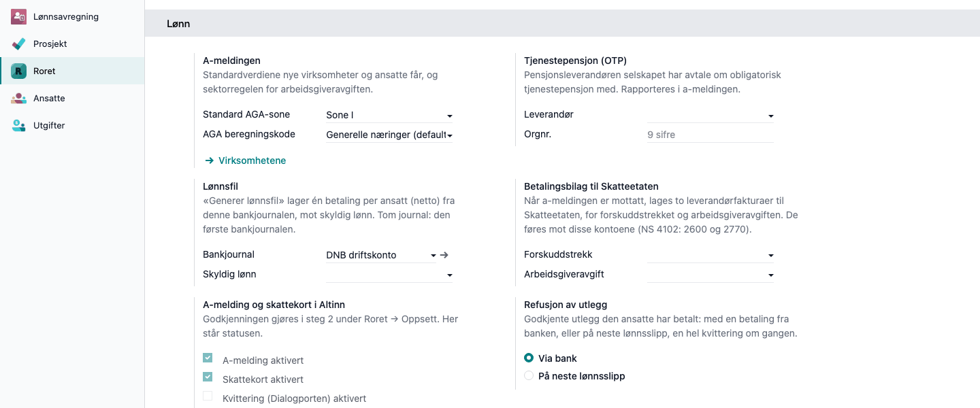Toggle Kvittering (Dialogporten) aktivert checkbox
The width and height of the screenshot is (980, 408).
208,396
